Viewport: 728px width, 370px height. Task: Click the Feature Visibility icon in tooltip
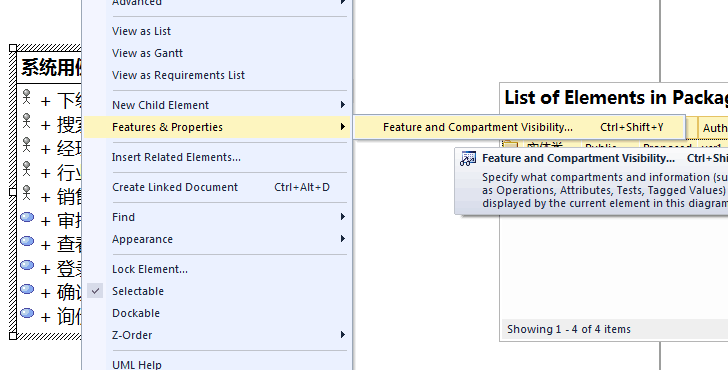click(468, 158)
